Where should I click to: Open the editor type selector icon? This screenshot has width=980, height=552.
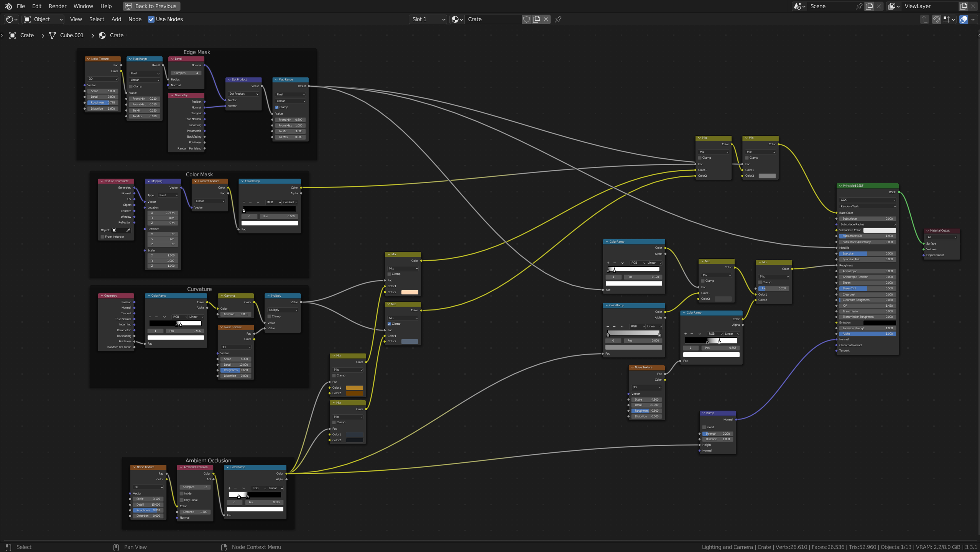pyautogui.click(x=9, y=19)
